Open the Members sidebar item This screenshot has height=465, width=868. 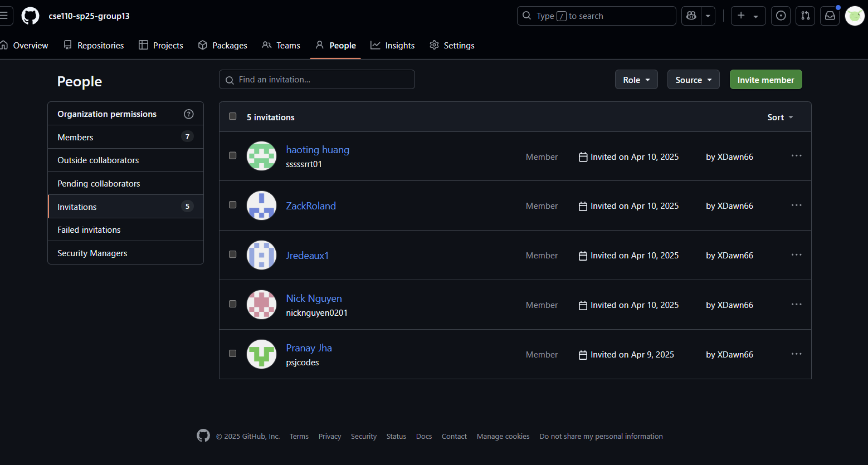[x=126, y=137]
